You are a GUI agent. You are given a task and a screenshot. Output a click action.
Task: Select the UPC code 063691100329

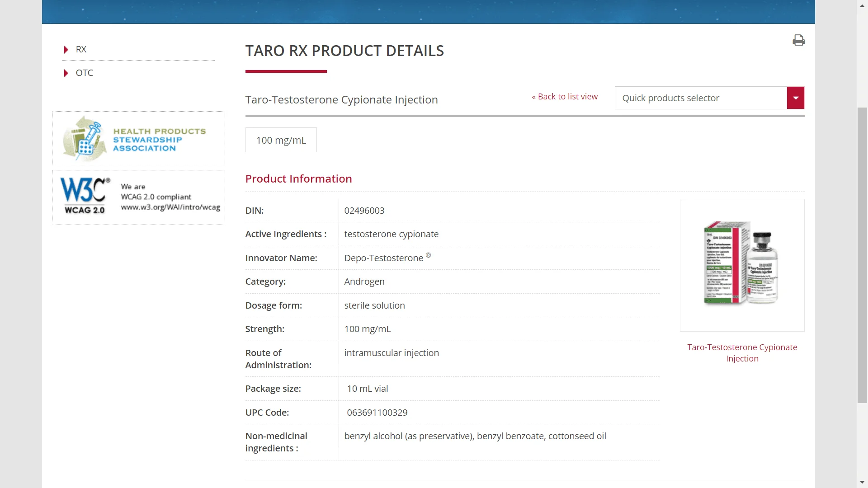[x=377, y=413]
